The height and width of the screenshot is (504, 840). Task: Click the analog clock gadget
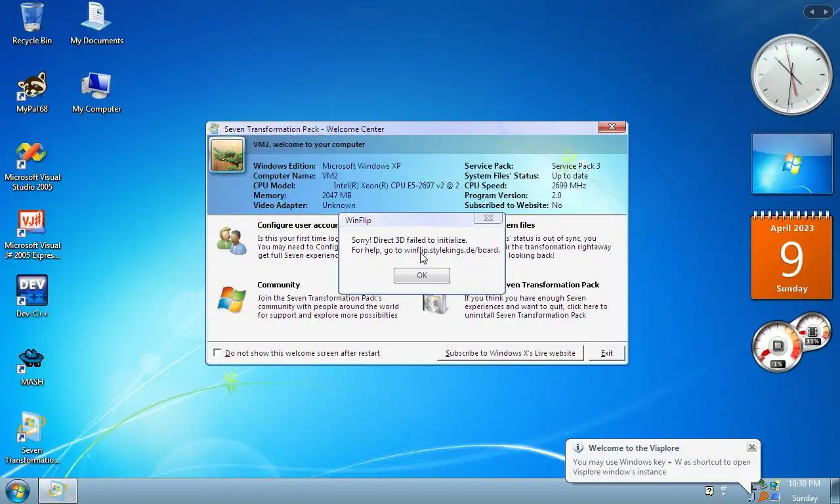[x=792, y=75]
